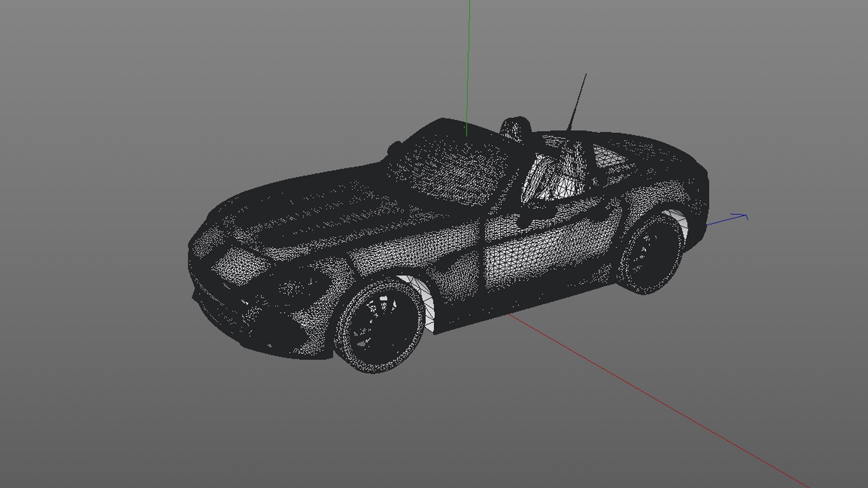
Task: Click the car's antenna
Action: (577, 103)
